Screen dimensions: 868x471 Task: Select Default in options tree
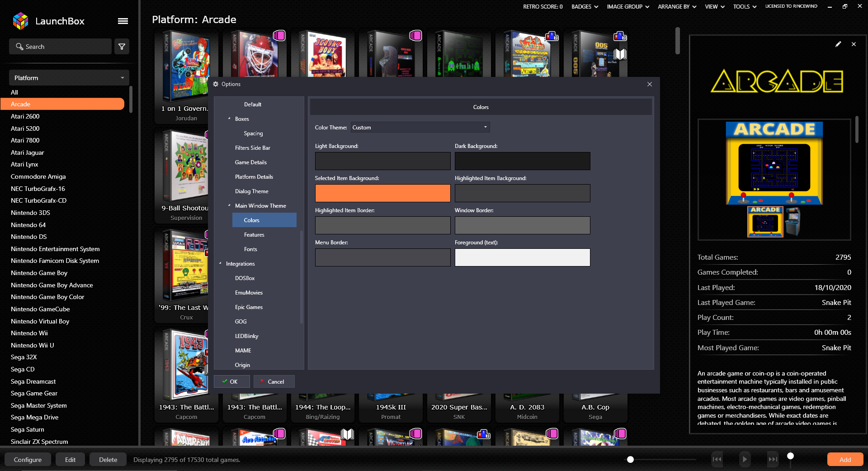253,105
